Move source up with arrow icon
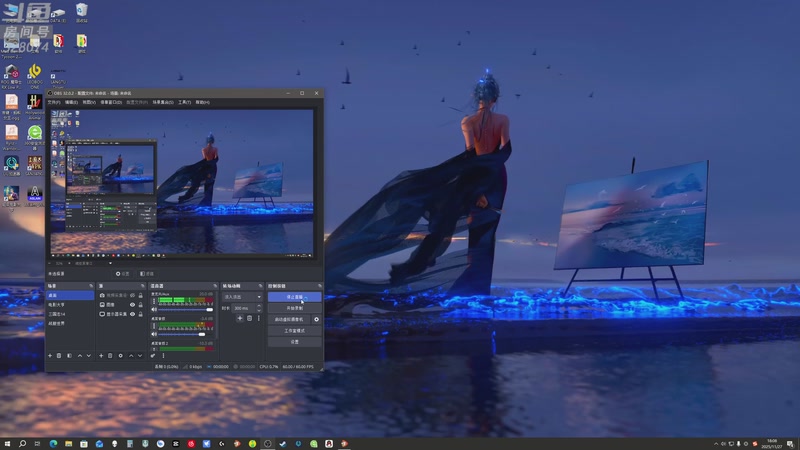 tap(131, 356)
